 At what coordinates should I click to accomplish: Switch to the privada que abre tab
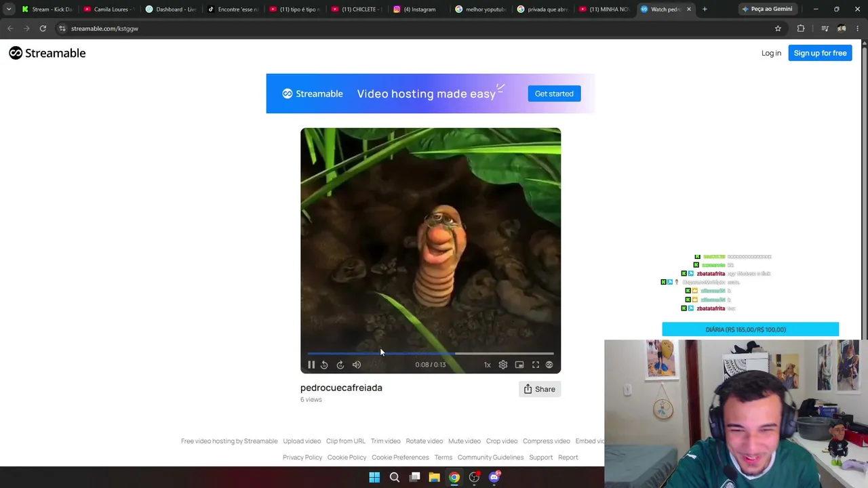click(x=543, y=9)
